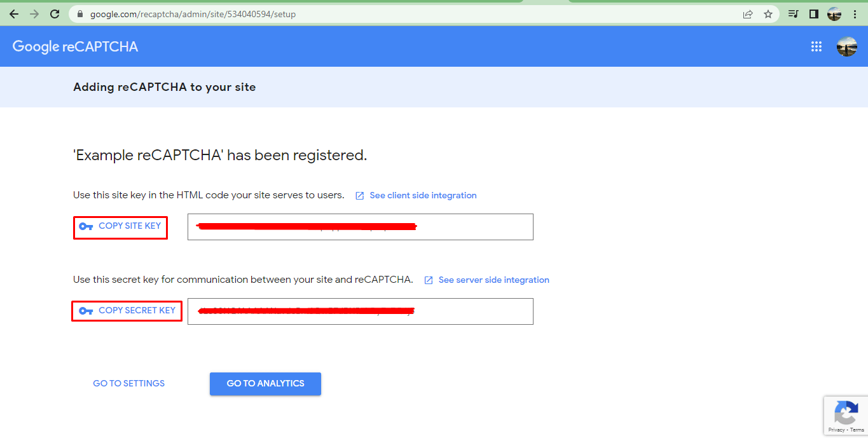Click the Google reCAPTCHA header logo

coord(75,46)
